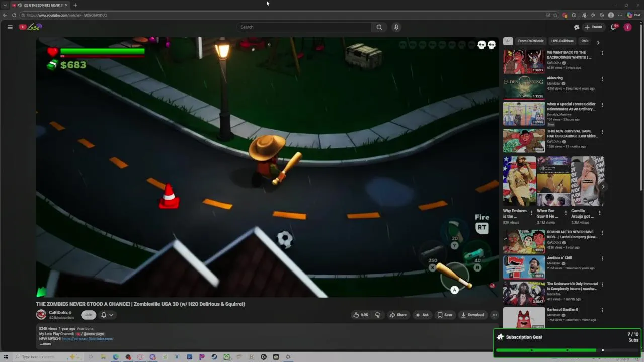
Task: Open options for the Lethal Company video
Action: 602,234
